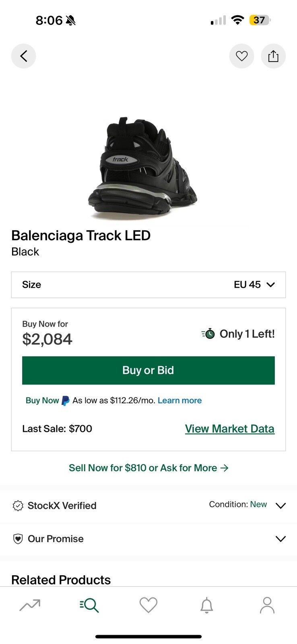Favorite the Balenciaga Track LED with heart icon

(241, 56)
